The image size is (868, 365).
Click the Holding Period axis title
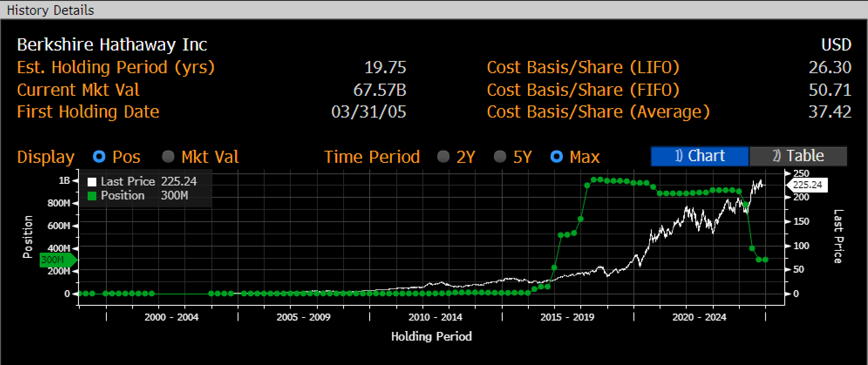(x=432, y=336)
